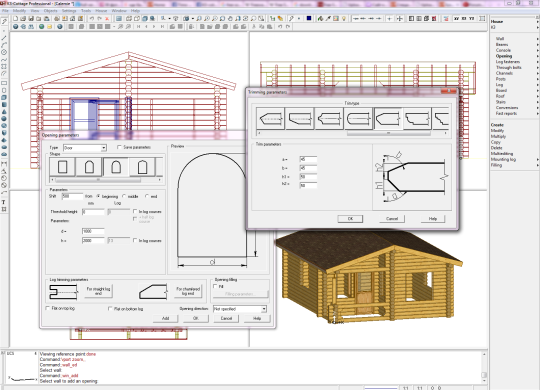Open the opening Type dropdown showing Door

coord(85,148)
